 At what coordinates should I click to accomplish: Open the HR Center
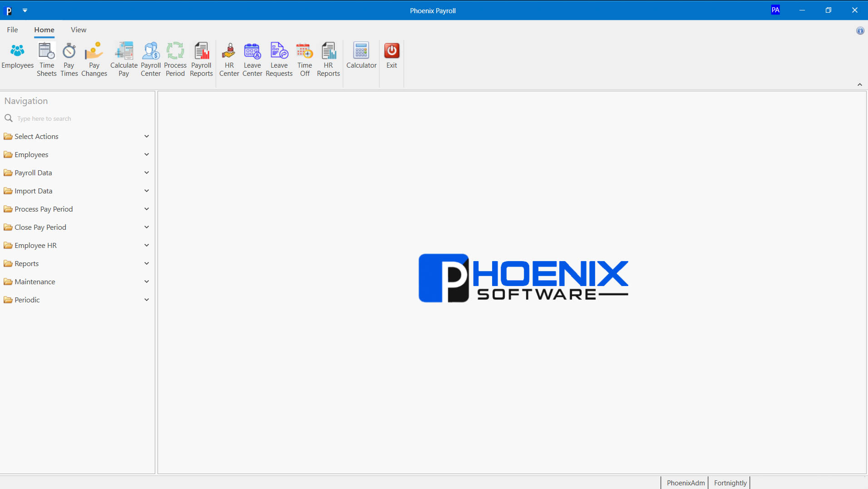coord(229,59)
